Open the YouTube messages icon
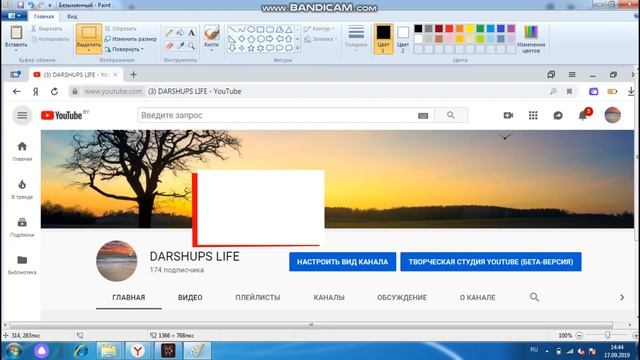640x360 pixels. click(x=558, y=116)
